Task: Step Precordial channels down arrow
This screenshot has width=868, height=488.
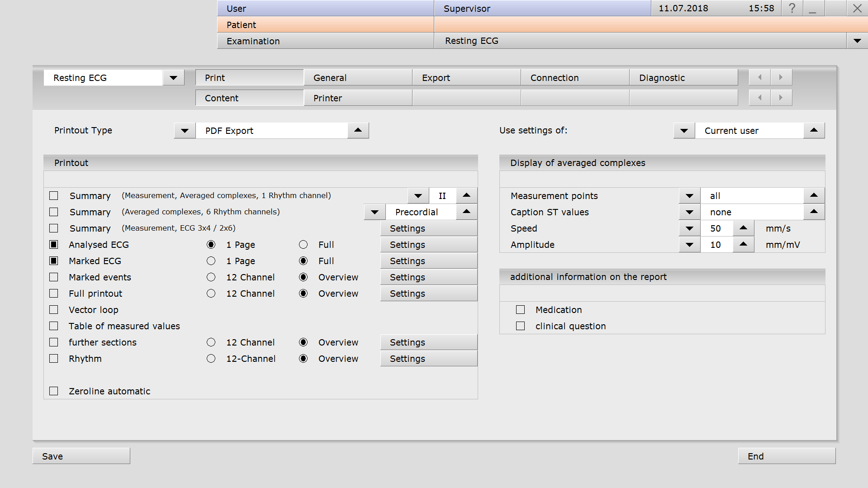Action: click(375, 212)
